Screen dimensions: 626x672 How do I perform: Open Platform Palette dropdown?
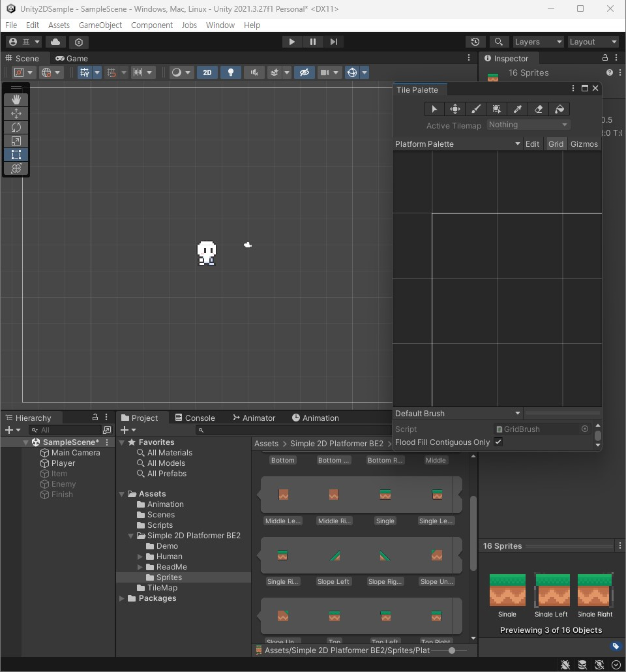[x=457, y=144]
